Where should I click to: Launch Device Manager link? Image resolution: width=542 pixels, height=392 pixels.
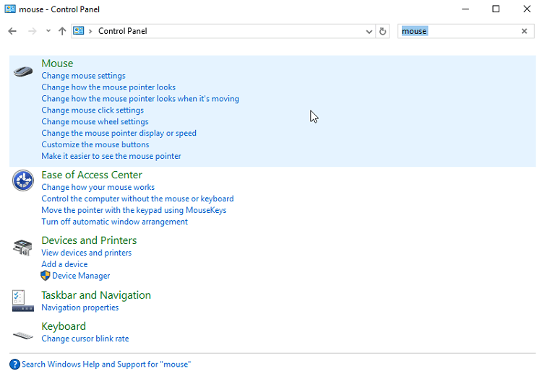coord(81,276)
